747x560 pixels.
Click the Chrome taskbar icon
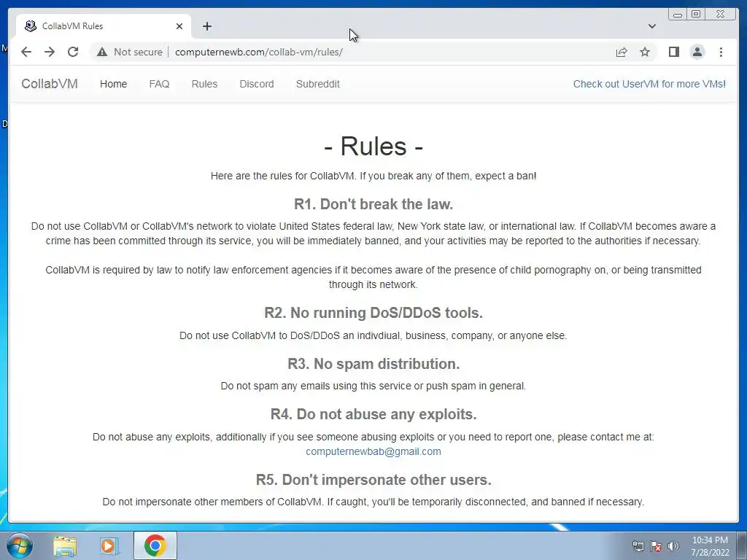tap(155, 545)
